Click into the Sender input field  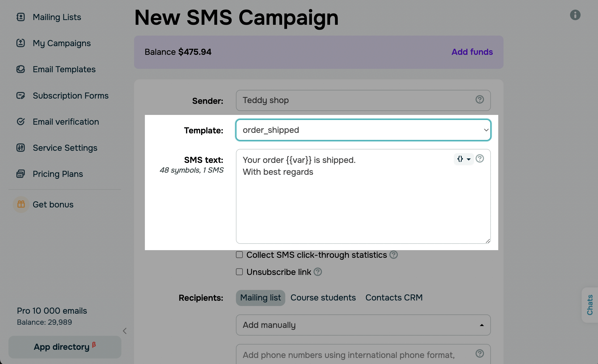point(356,100)
